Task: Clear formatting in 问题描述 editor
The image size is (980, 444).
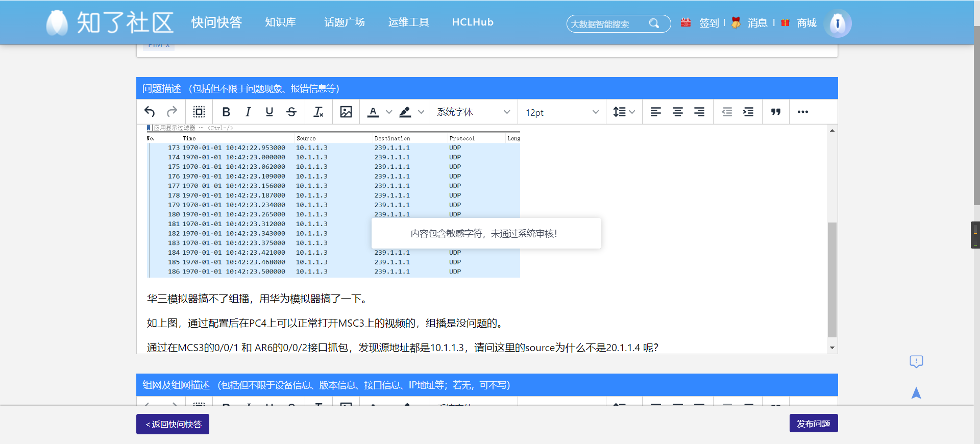Action: [x=318, y=112]
